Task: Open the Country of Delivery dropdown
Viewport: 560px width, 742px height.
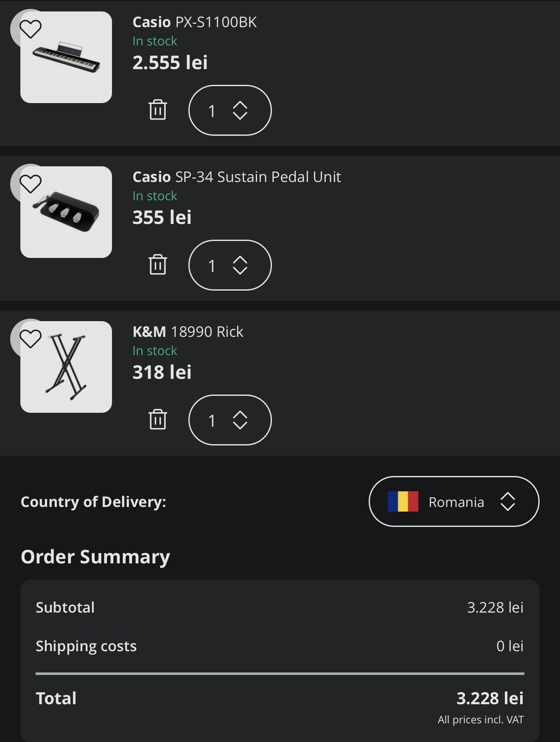Action: 454,501
